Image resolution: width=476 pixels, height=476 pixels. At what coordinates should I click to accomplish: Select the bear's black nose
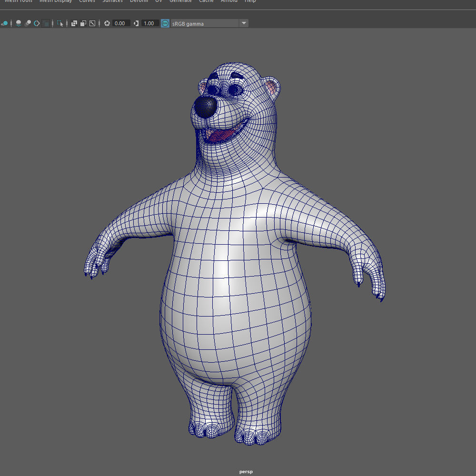coord(205,107)
